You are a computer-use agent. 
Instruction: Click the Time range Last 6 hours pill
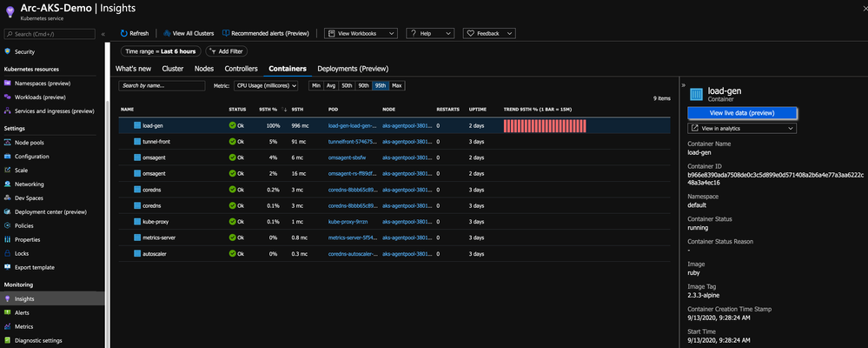(161, 51)
